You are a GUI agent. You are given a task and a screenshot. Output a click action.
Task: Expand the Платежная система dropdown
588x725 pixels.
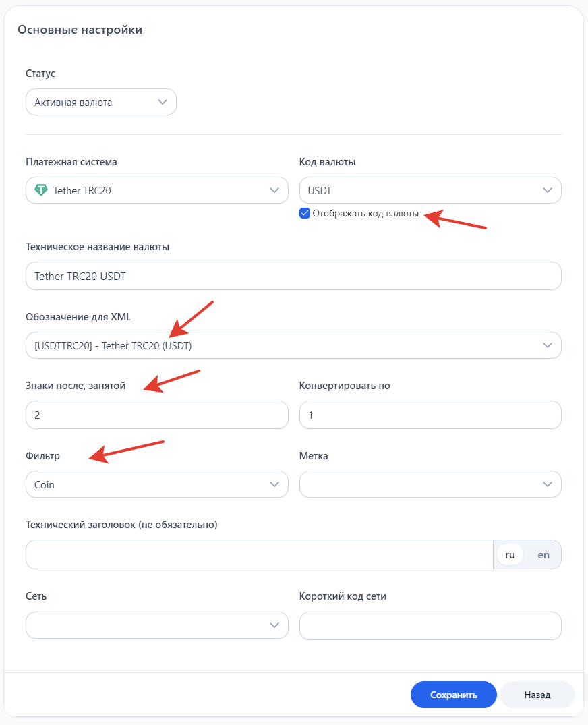[156, 190]
